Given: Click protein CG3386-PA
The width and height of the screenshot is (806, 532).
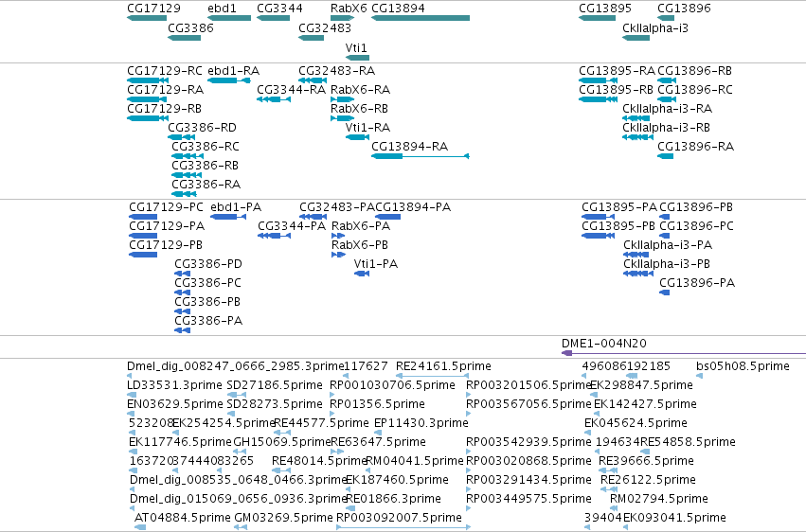Looking at the screenshot, I should (183, 330).
